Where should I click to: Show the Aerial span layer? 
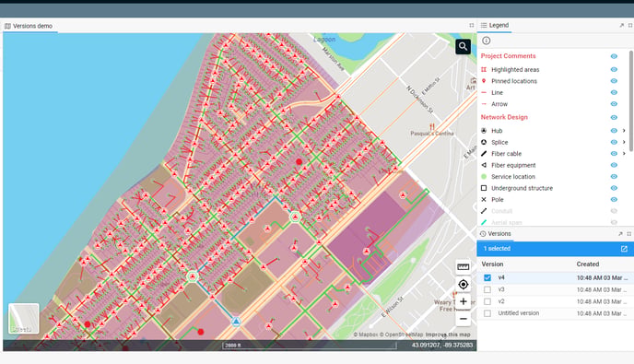(614, 222)
